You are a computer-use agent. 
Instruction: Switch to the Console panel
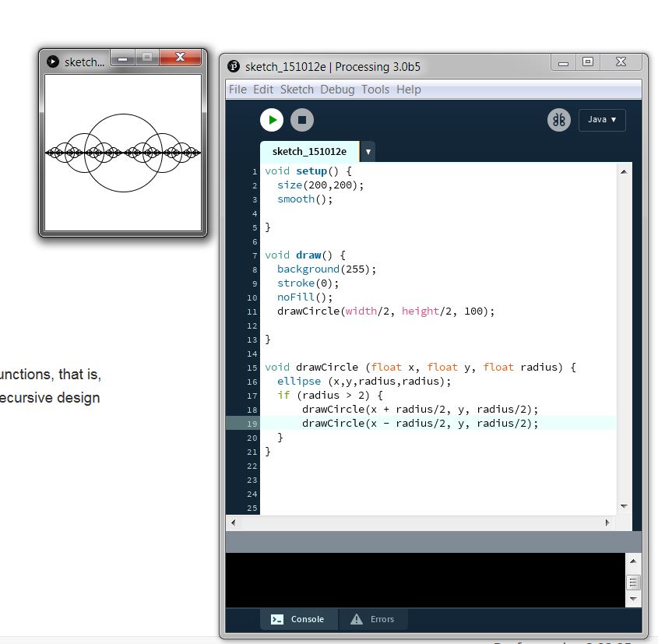[298, 619]
